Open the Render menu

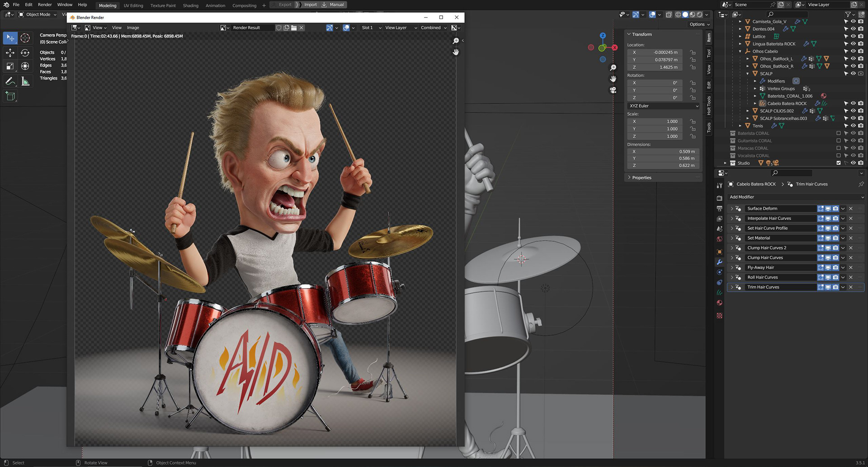(45, 5)
